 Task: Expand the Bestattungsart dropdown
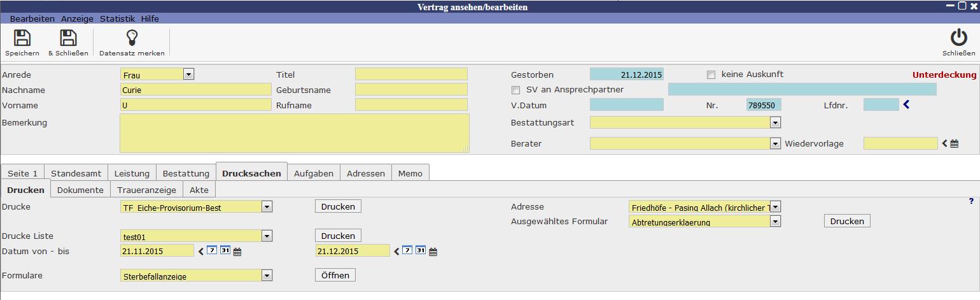(774, 122)
